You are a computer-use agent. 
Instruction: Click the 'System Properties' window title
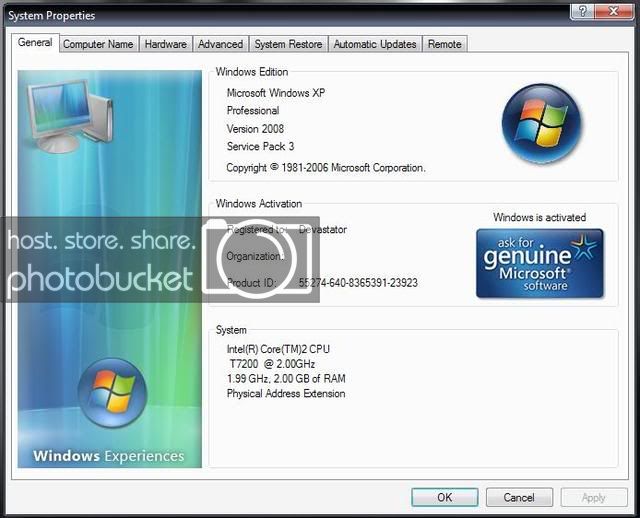(51, 16)
